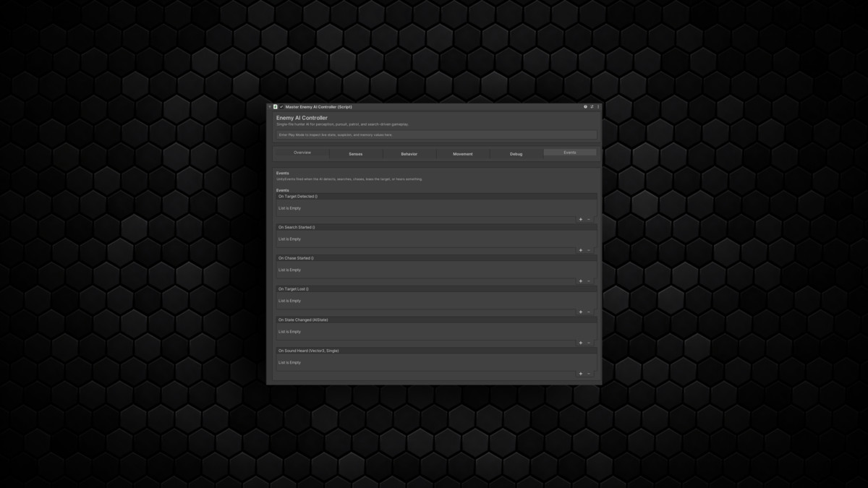Switch to the Debug tab
Image resolution: width=868 pixels, height=488 pixels.
[516, 154]
